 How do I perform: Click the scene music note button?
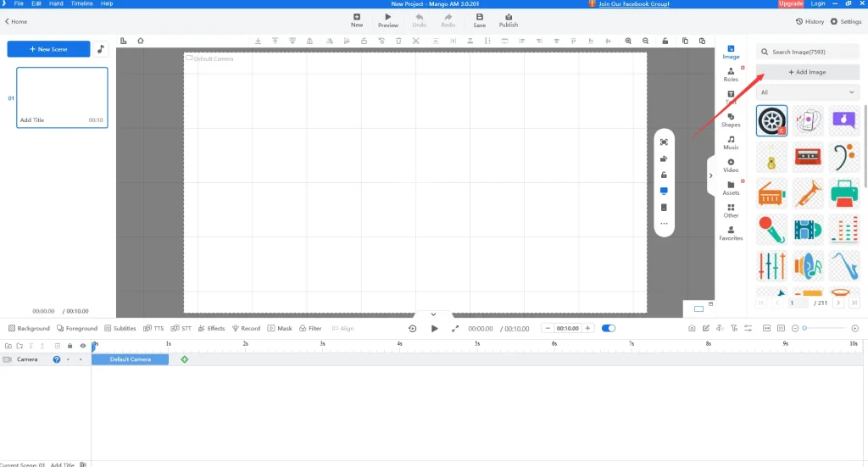point(100,49)
